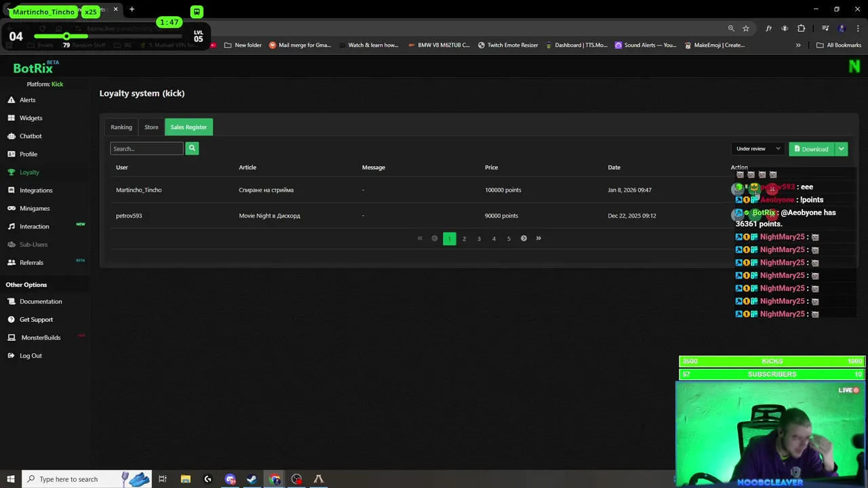The image size is (868, 488).
Task: Open the Twitch Emote Resizer bookmark
Action: tap(507, 45)
